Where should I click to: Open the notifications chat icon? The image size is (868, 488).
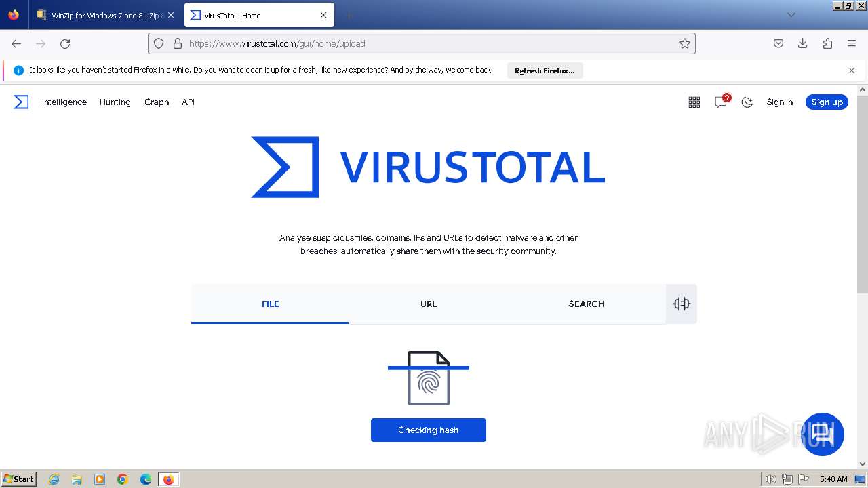[x=721, y=102]
